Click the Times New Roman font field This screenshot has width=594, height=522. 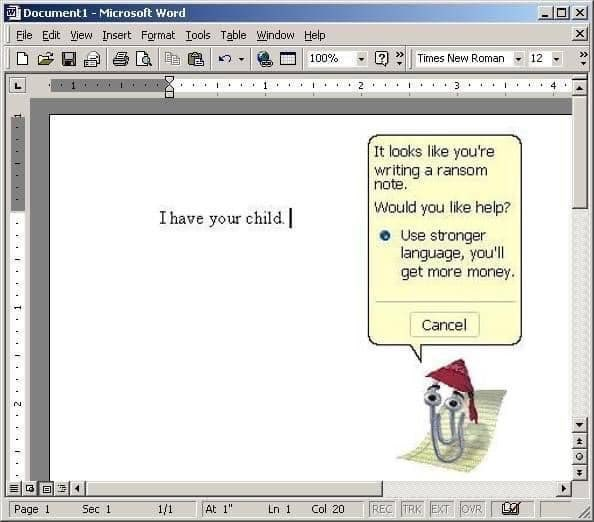click(464, 58)
